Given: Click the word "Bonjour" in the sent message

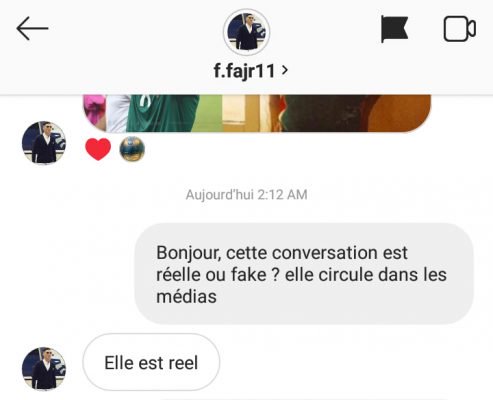Looking at the screenshot, I should [189, 253].
